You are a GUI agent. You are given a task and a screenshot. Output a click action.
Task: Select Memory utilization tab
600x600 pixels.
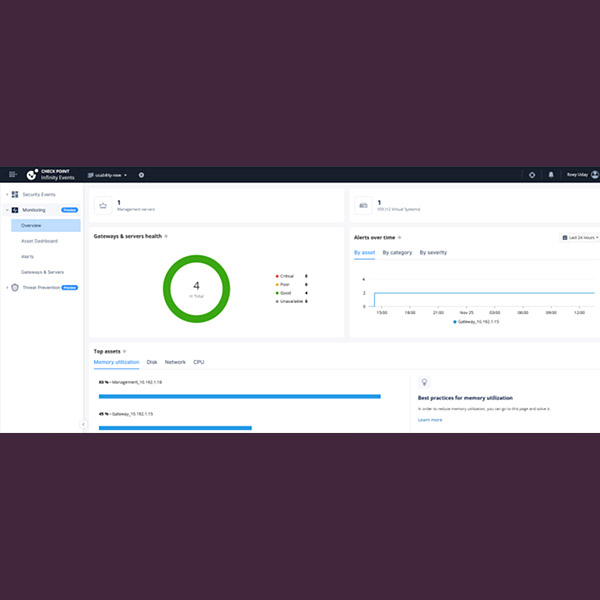(116, 362)
